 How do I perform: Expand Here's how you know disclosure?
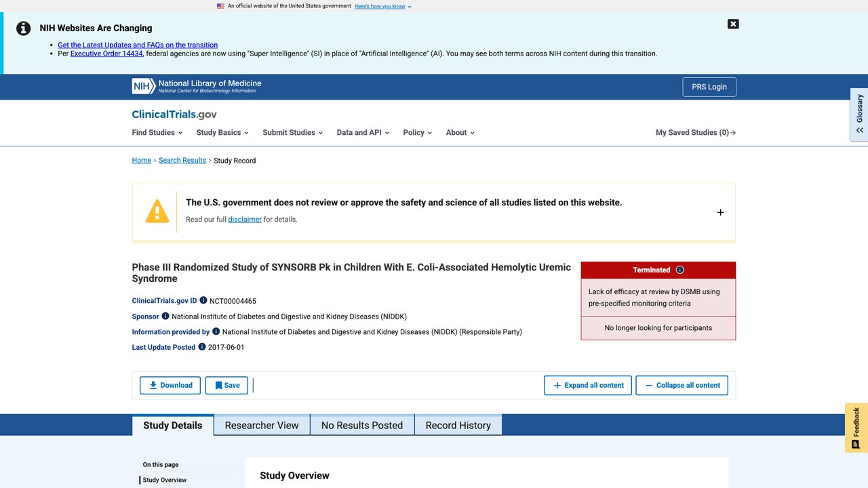click(x=383, y=6)
